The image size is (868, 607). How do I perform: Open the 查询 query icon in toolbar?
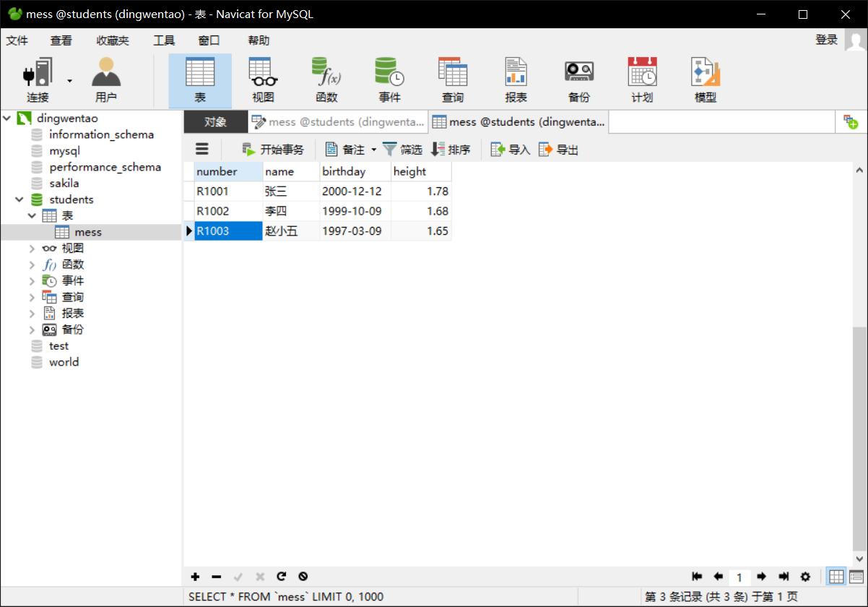click(453, 80)
